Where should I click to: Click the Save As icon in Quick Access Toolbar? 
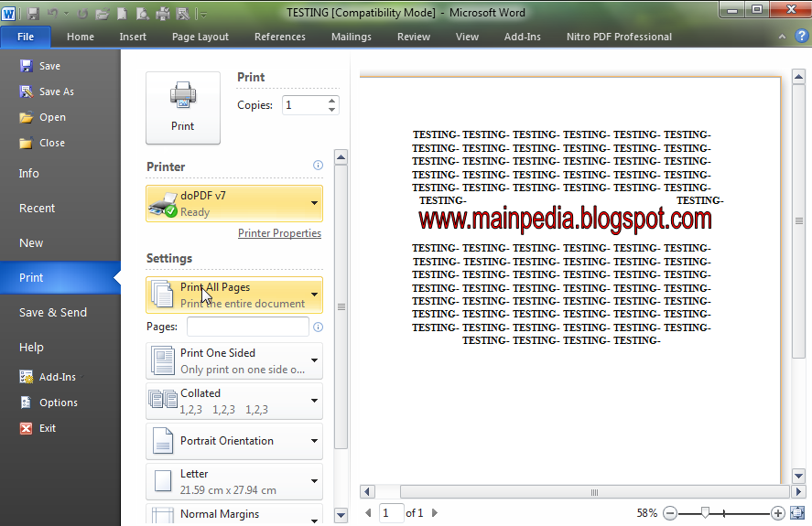pos(182,14)
